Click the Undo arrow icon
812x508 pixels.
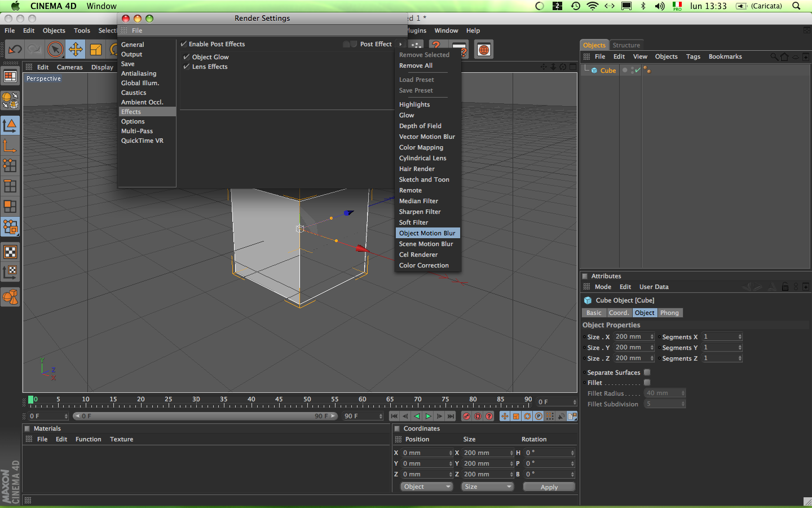pyautogui.click(x=15, y=50)
